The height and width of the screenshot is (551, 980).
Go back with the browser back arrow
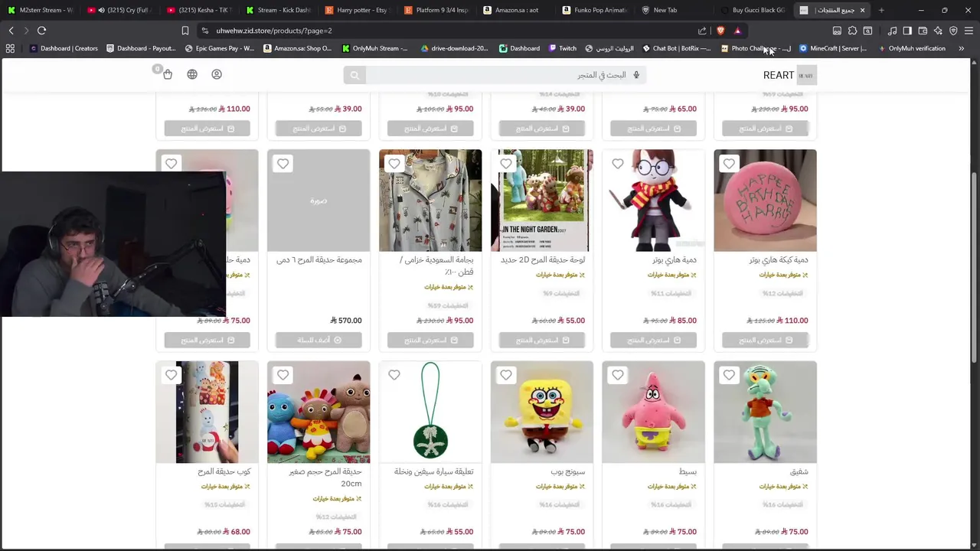(11, 31)
